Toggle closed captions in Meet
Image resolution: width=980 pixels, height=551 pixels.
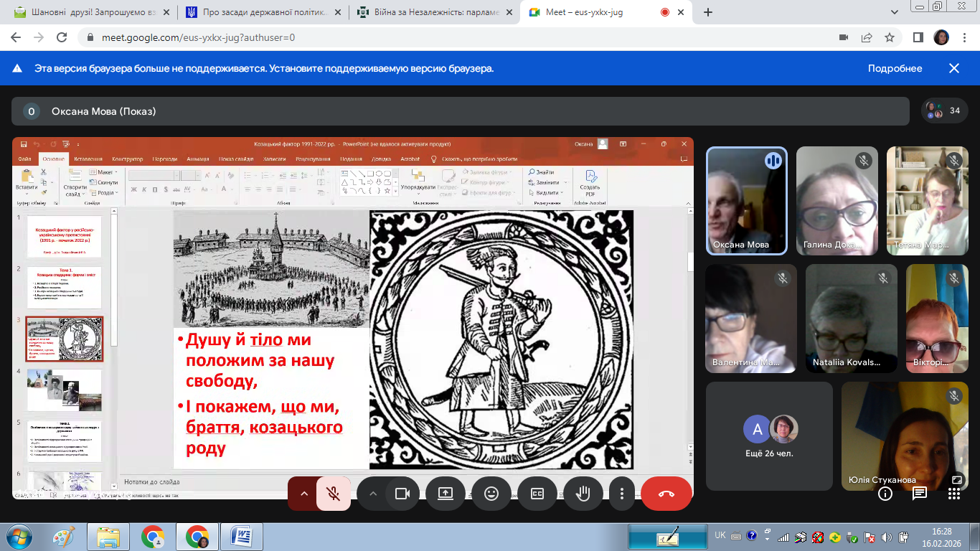pos(537,494)
